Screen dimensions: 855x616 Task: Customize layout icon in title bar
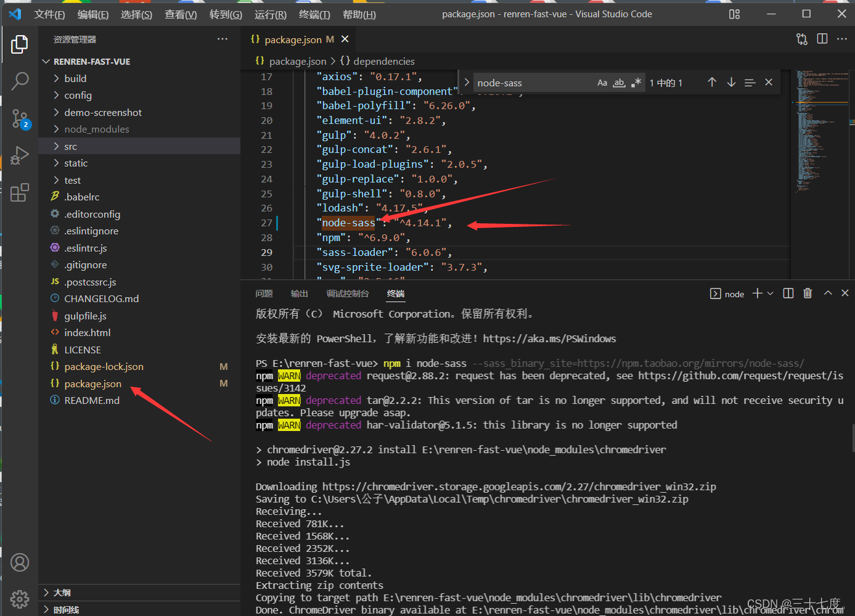734,14
